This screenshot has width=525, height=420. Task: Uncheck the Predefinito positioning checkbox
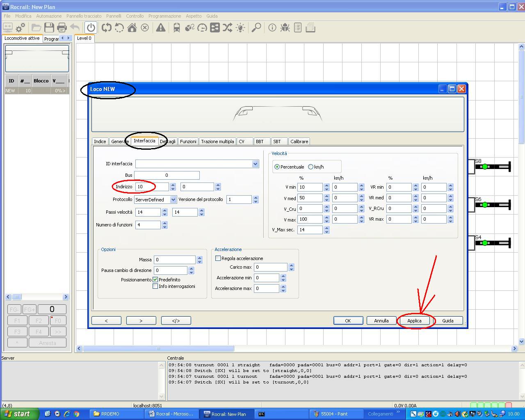point(155,279)
